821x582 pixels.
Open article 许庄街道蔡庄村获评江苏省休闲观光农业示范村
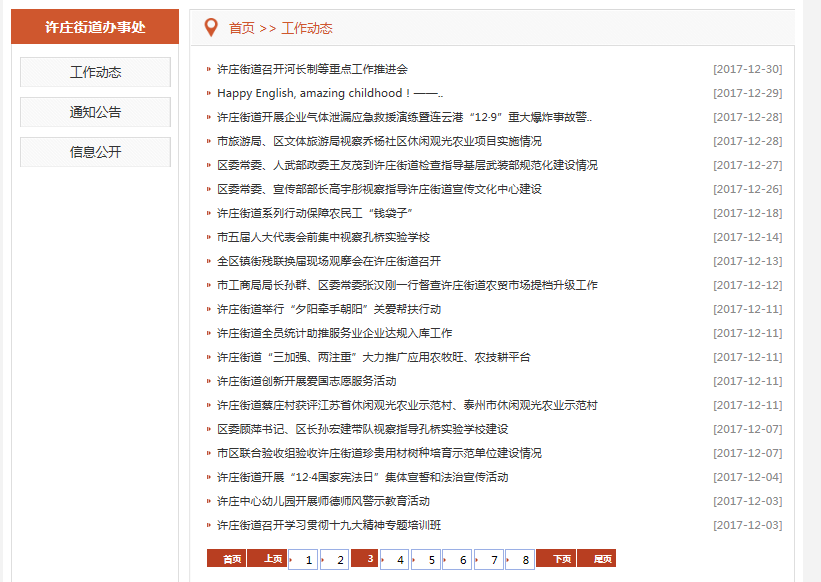[x=407, y=406]
